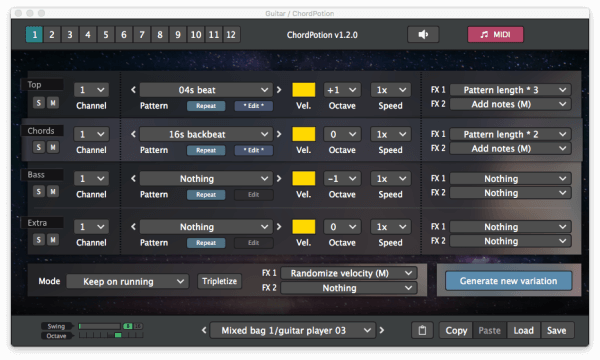The width and height of the screenshot is (600, 360).
Task: Go to next pattern for Extra row
Action: pyautogui.click(x=279, y=227)
